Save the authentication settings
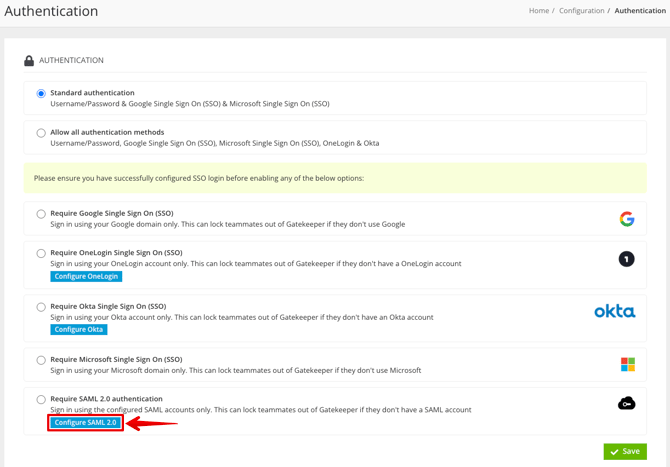 click(x=625, y=452)
